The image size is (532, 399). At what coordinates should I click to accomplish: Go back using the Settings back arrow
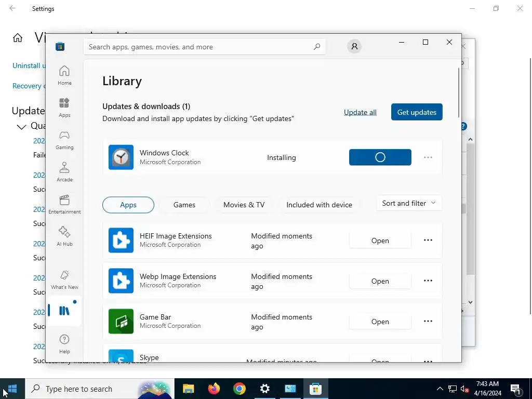(12, 8)
